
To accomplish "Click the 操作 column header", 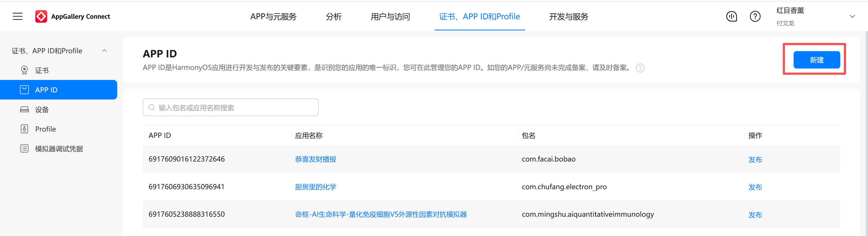I will tap(755, 135).
